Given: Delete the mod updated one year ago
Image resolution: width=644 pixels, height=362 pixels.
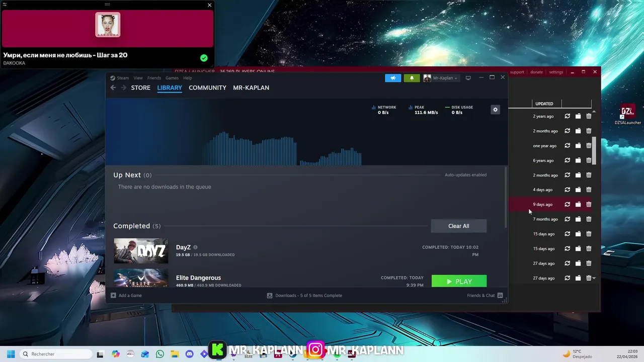Looking at the screenshot, I should pos(589,146).
